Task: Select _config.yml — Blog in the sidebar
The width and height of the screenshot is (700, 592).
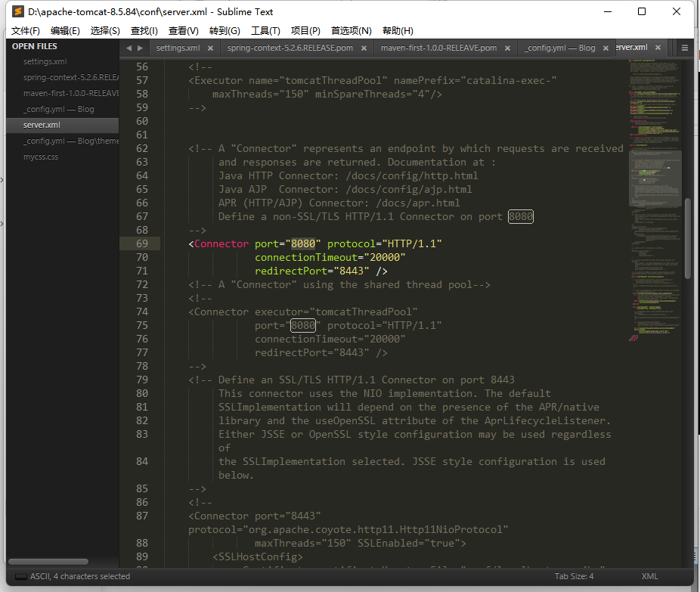Action: coord(58,109)
